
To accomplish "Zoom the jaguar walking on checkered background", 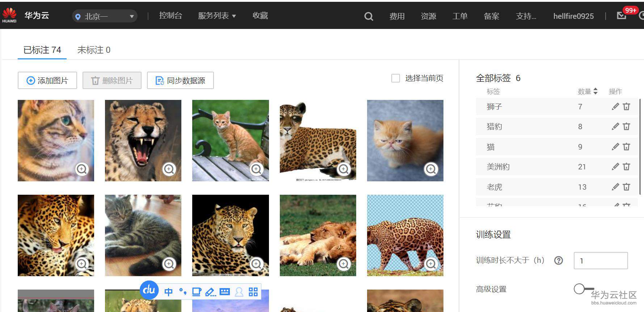I will 431,264.
